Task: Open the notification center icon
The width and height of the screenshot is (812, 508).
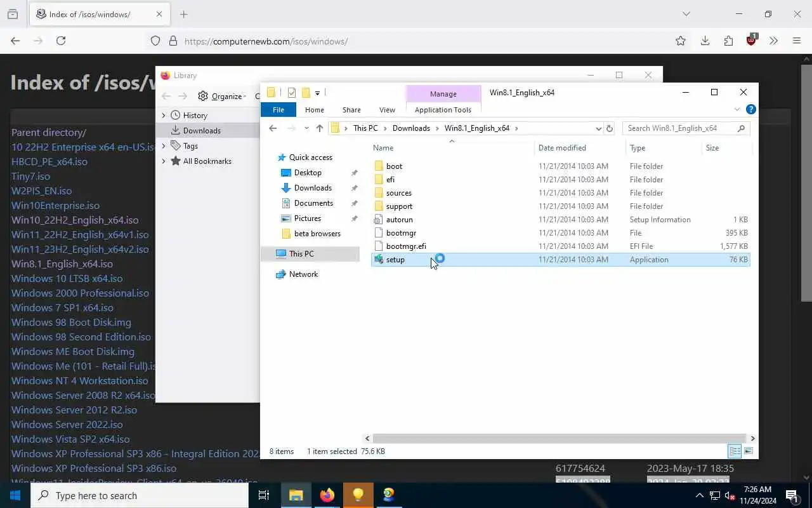Action: point(792,495)
